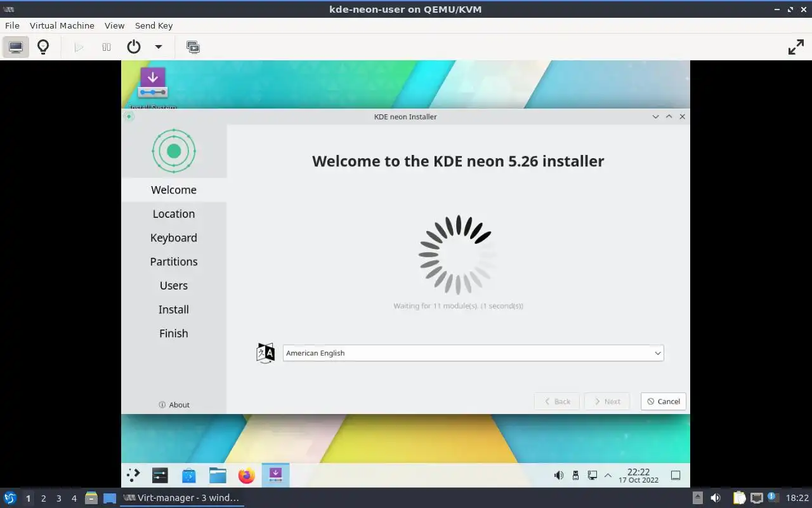This screenshot has width=812, height=508.
Task: Open the Manage snapshots icon
Action: click(193, 47)
